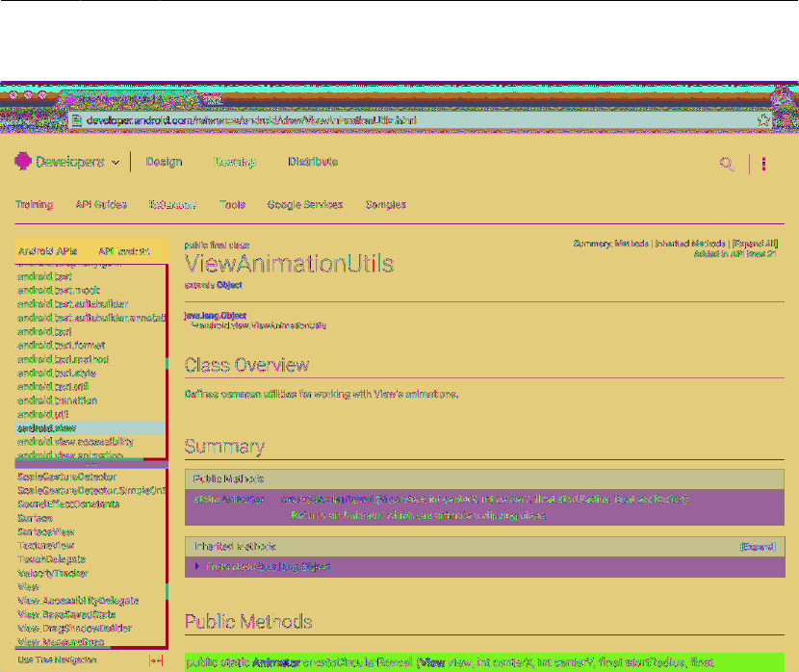The height and width of the screenshot is (672, 799).
Task: Select the ViewAnimationUtils browser tab
Action: (x=127, y=99)
